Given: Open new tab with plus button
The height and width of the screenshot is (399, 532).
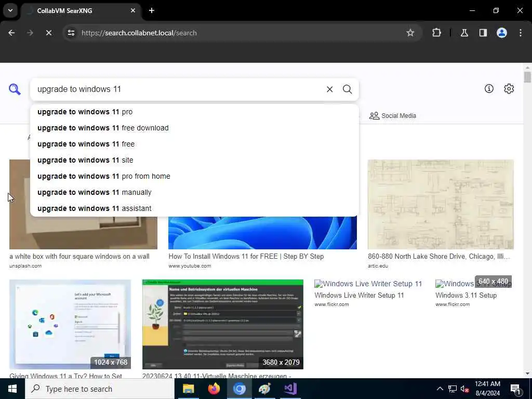Looking at the screenshot, I should click(152, 10).
